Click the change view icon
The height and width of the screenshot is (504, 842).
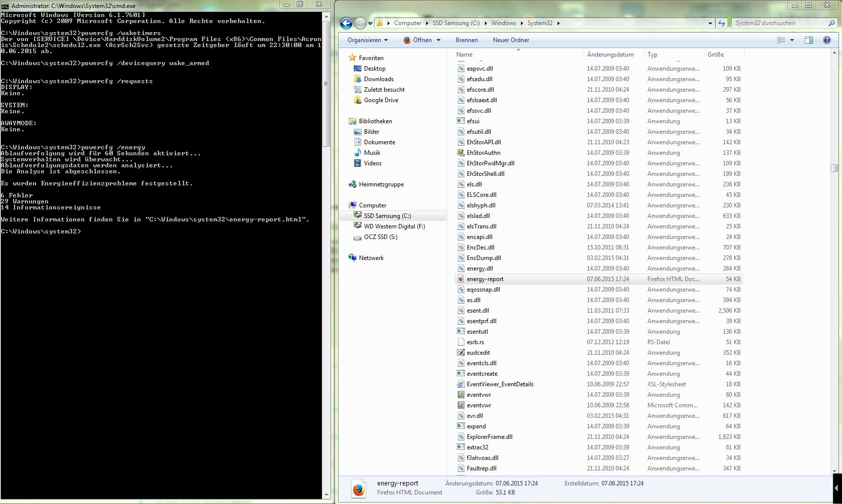(x=781, y=40)
